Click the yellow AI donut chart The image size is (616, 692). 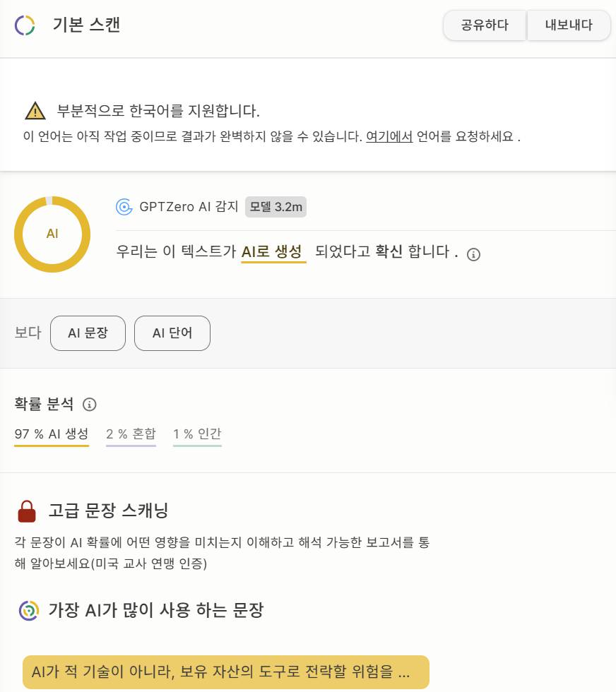pos(52,234)
